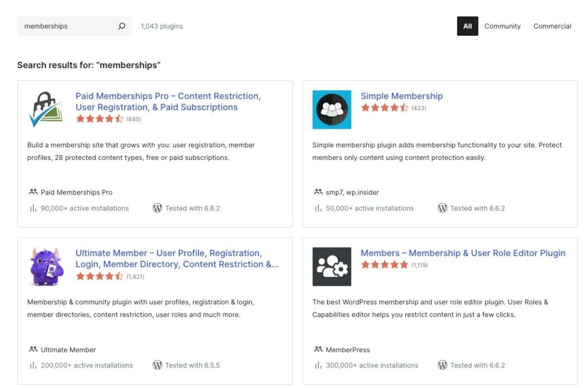Image resolution: width=588 pixels, height=388 pixels.
Task: Click the search magnifier icon
Action: (122, 26)
